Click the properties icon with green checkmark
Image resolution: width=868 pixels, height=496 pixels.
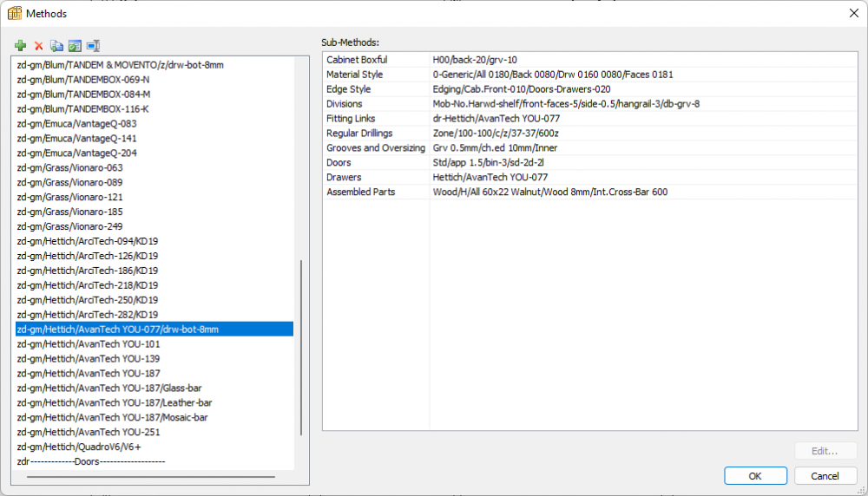[75, 46]
